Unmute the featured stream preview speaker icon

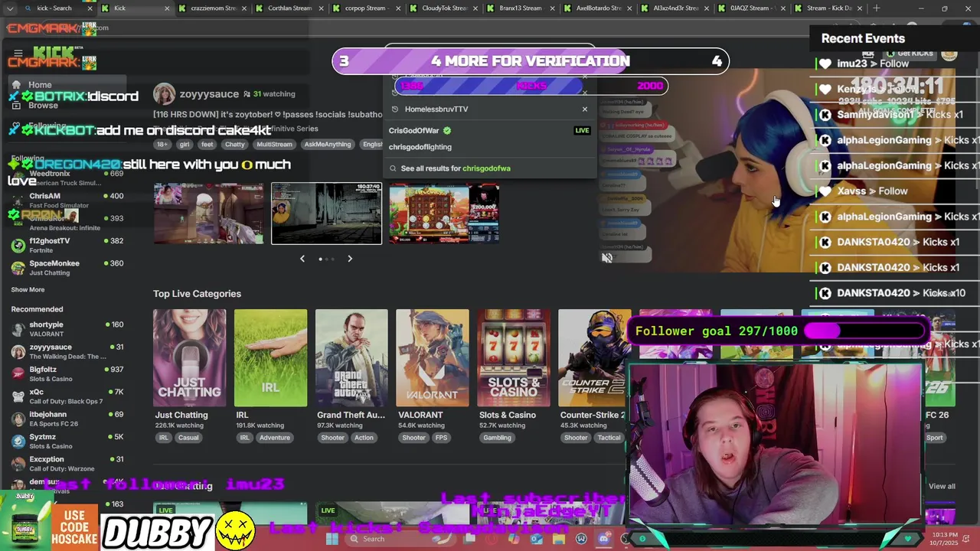[x=607, y=258]
